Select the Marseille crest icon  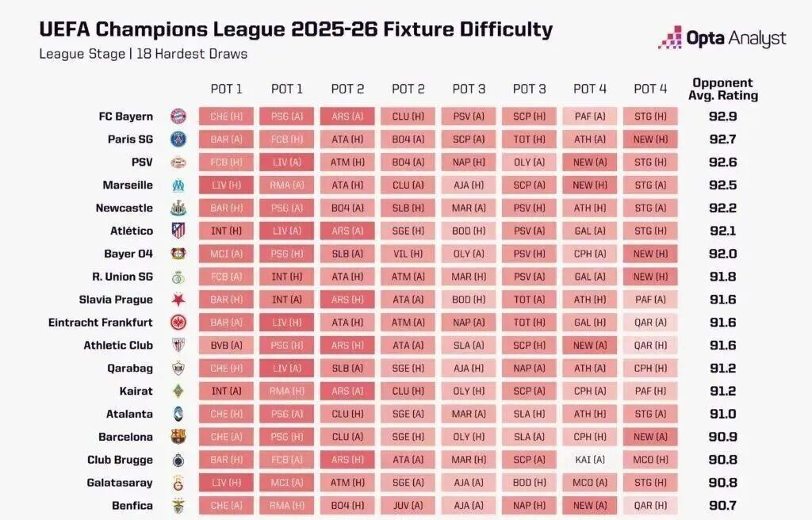[178, 185]
